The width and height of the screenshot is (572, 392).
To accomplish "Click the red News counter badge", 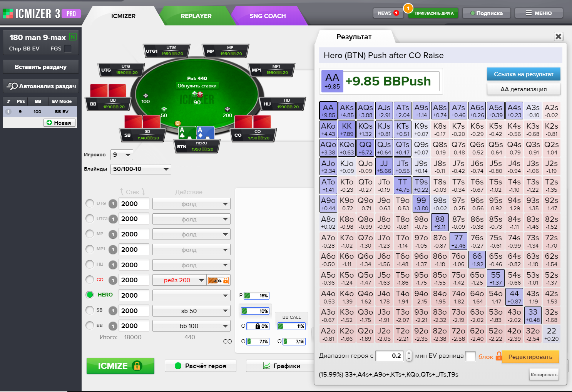I will point(396,13).
